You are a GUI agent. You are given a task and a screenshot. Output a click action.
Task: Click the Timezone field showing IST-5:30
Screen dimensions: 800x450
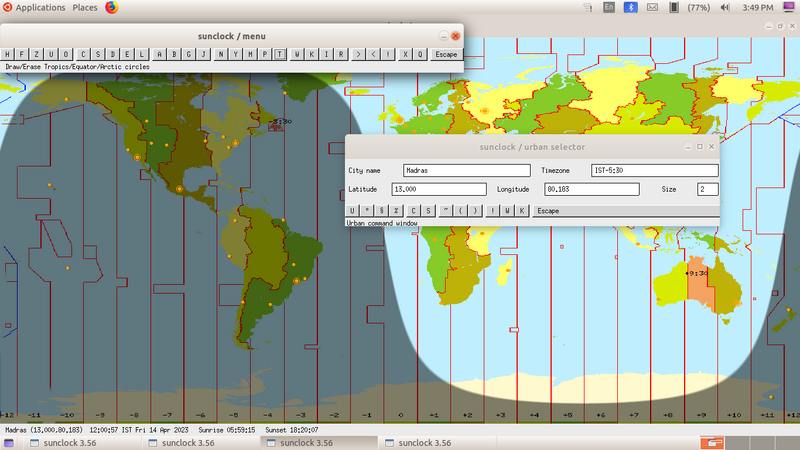[x=654, y=171]
